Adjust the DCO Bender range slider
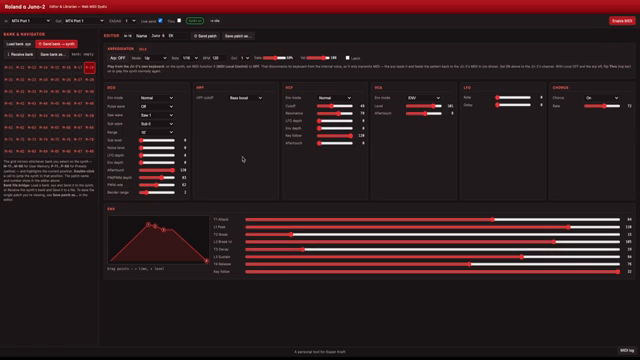The width and height of the screenshot is (640, 360). [x=157, y=192]
